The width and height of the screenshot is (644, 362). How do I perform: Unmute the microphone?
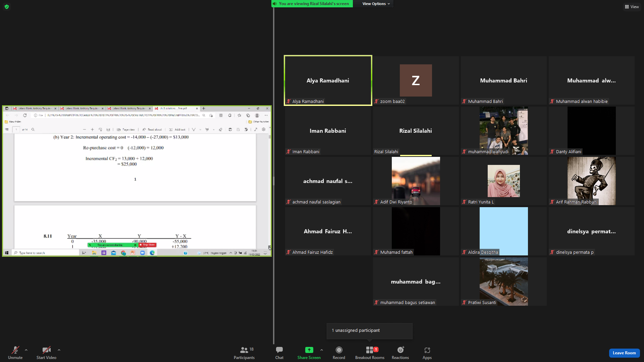(15, 353)
